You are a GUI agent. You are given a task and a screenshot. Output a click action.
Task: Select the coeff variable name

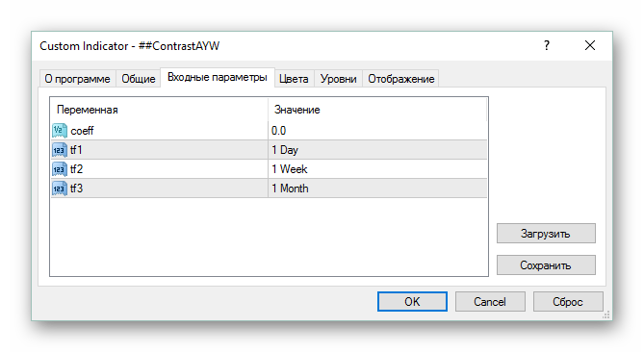(82, 131)
